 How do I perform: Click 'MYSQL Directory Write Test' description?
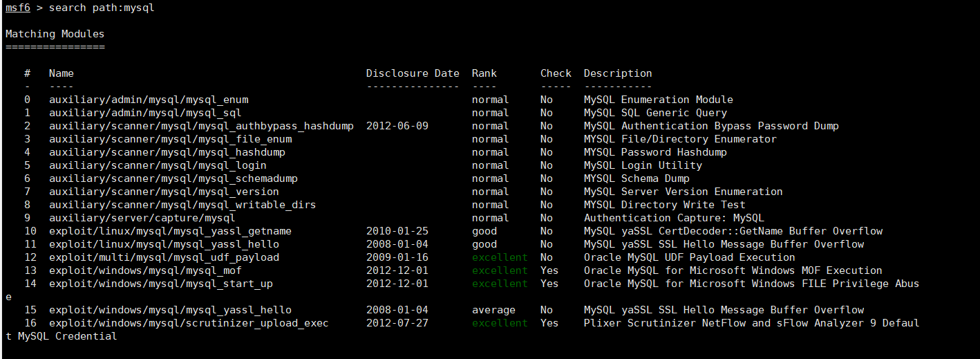tap(665, 205)
